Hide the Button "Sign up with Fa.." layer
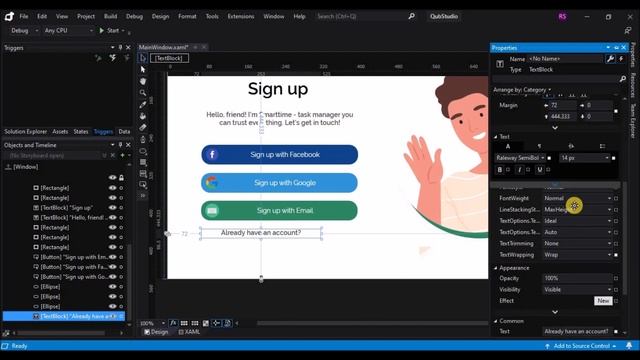Screen dimensions: 640x360 tap(112, 267)
